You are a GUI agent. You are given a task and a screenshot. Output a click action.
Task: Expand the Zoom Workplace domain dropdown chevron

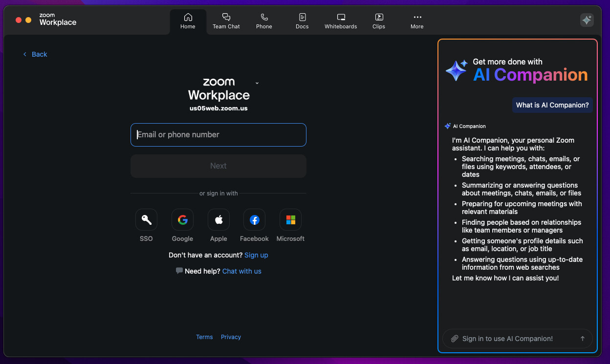click(257, 83)
